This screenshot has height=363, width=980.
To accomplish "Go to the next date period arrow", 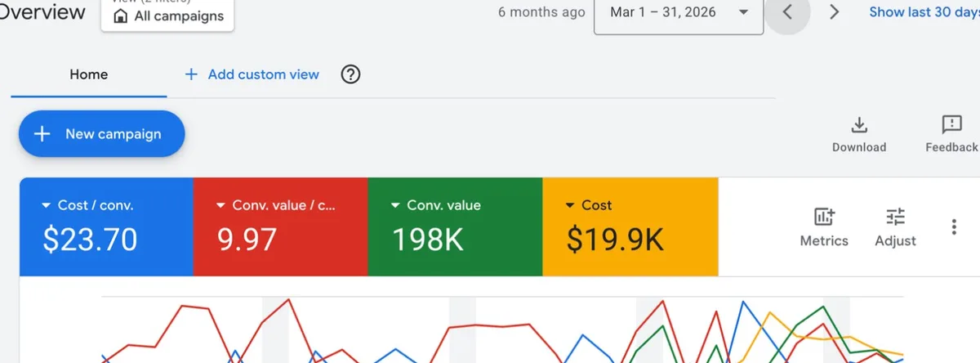I will click(834, 12).
